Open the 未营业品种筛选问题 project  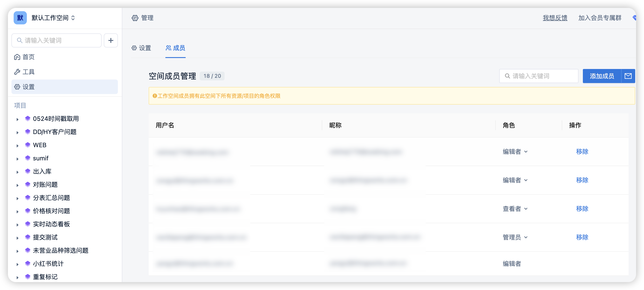pos(61,250)
